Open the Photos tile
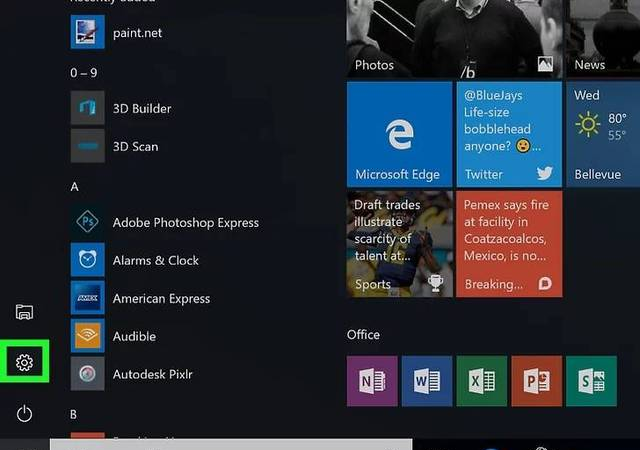Image resolution: width=640 pixels, height=450 pixels. pos(454,39)
